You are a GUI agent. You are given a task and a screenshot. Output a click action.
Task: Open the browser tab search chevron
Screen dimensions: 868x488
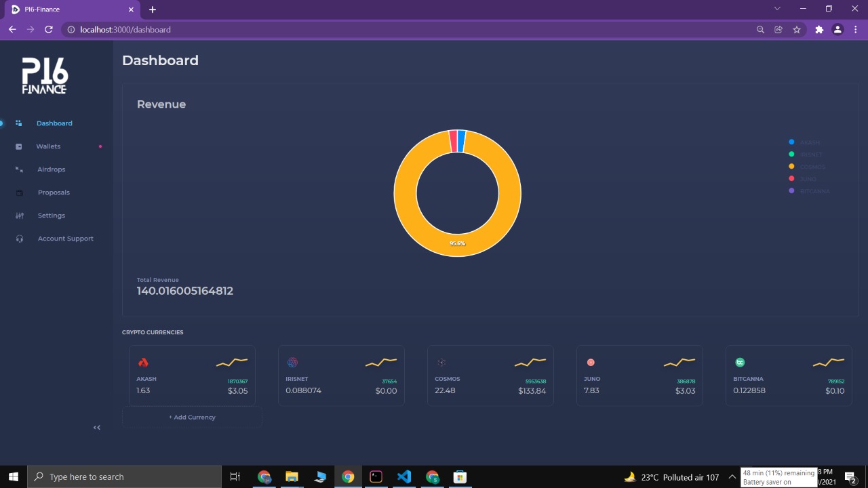[777, 9]
